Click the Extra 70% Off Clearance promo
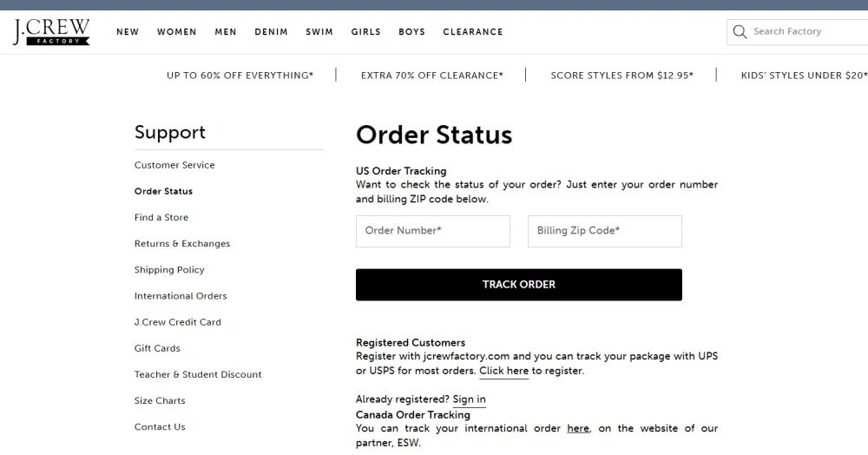 (x=431, y=76)
